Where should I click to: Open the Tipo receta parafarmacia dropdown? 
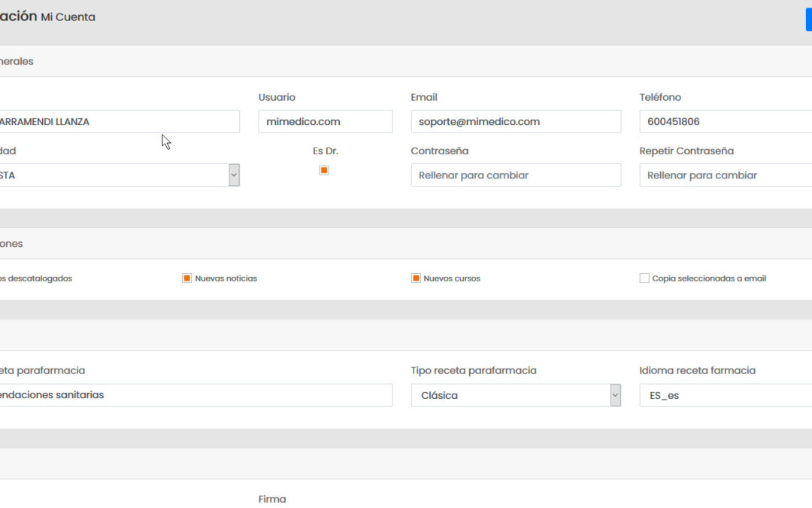coord(516,395)
